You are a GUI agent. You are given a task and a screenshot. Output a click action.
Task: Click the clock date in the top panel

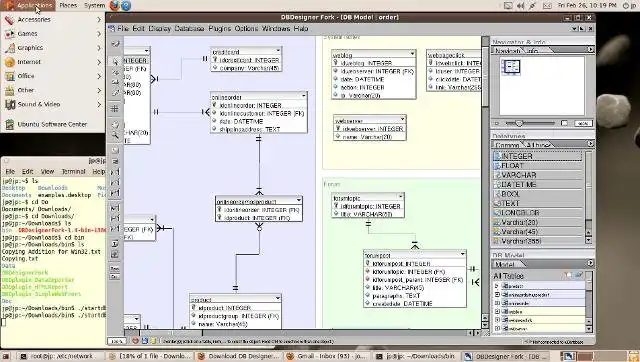[x=587, y=5]
